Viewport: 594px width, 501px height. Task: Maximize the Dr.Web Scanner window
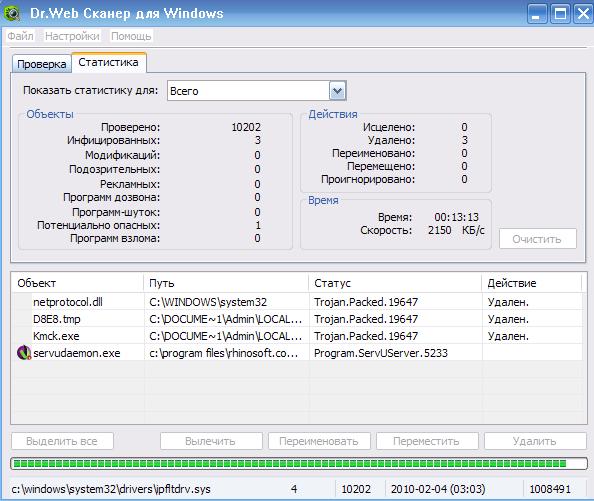tap(560, 14)
